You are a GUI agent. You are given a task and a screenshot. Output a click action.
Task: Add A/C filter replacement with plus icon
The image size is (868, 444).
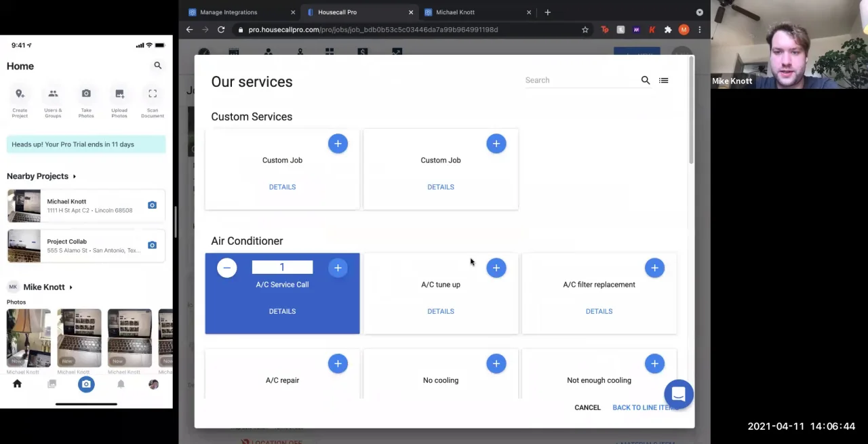coord(654,268)
